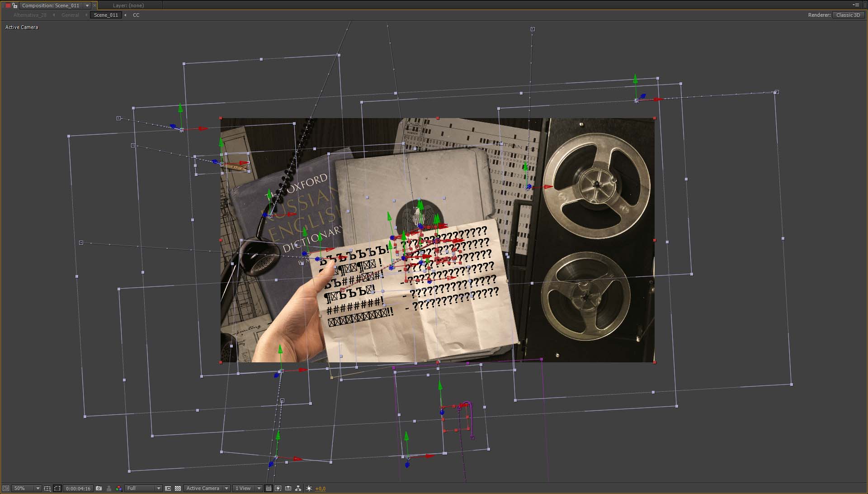Click the snapshot camera icon

pyautogui.click(x=99, y=488)
